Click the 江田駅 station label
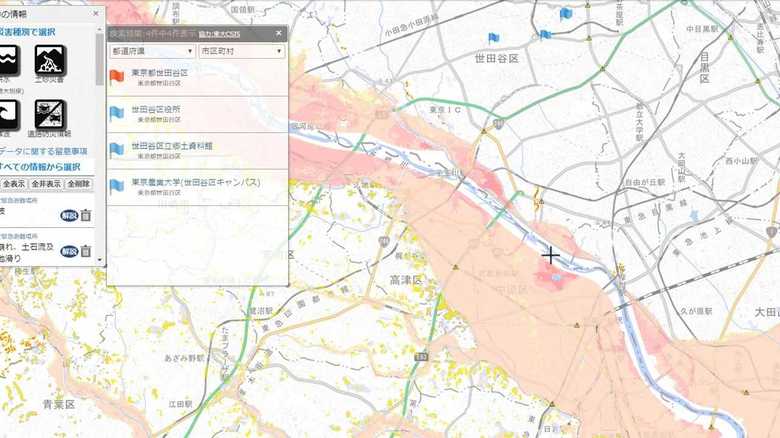This screenshot has height=438, width=780. 180,404
